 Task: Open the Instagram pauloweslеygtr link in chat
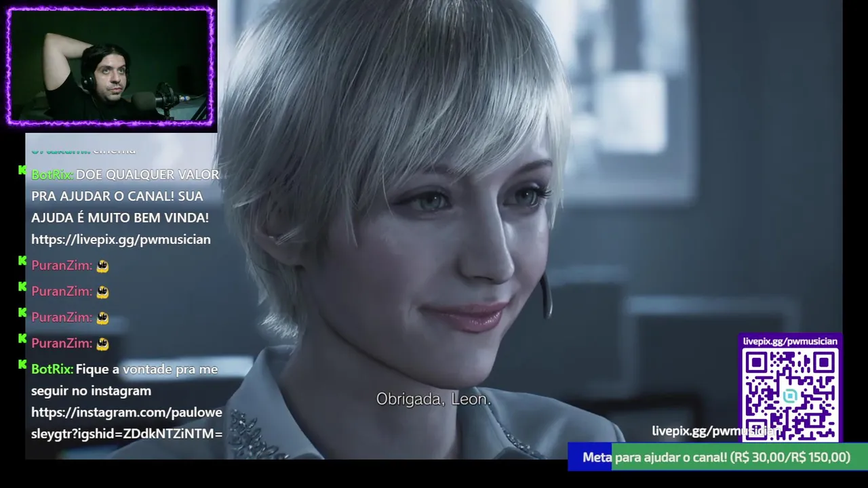(127, 423)
